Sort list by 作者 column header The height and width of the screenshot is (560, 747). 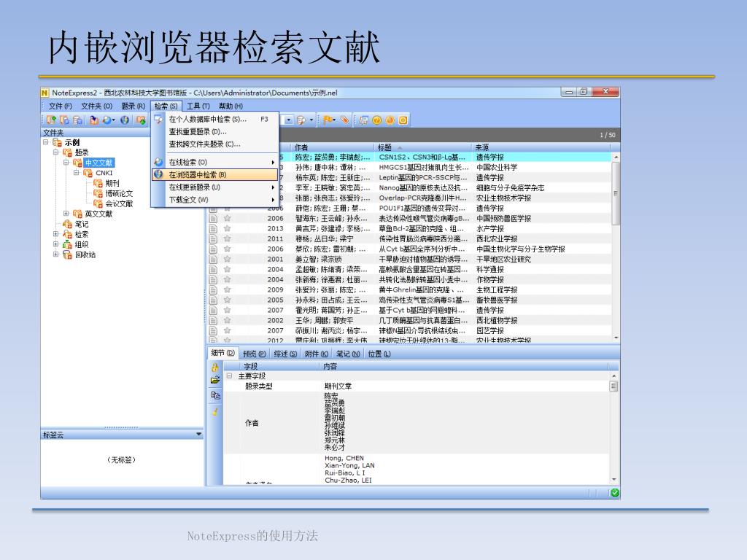pyautogui.click(x=332, y=147)
